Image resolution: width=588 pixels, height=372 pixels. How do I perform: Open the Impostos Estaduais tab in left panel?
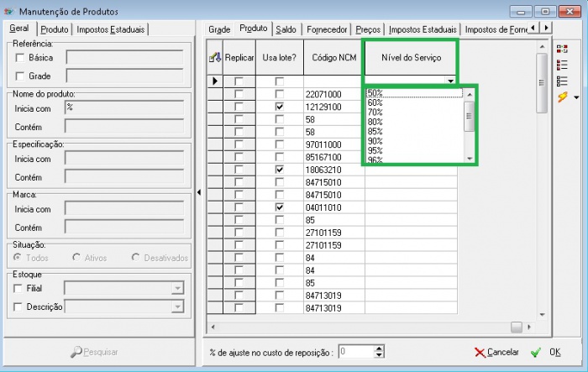point(111,29)
